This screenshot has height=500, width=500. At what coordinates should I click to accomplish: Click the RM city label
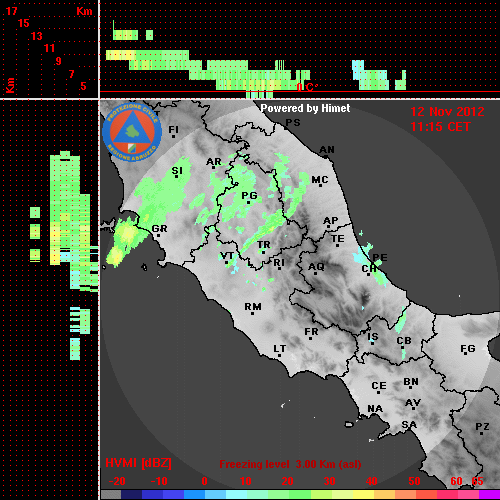click(253, 306)
